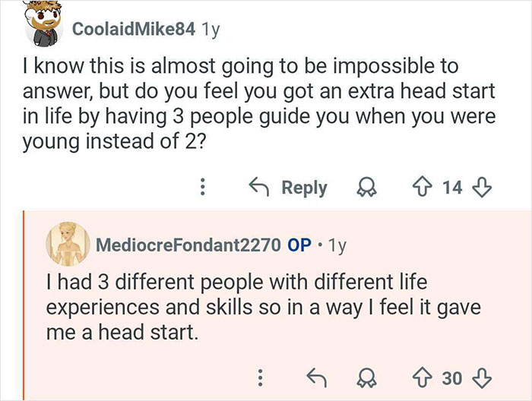The width and height of the screenshot is (532, 401).
Task: Open more options on CoolaidMike84's comment
Action: click(x=201, y=188)
